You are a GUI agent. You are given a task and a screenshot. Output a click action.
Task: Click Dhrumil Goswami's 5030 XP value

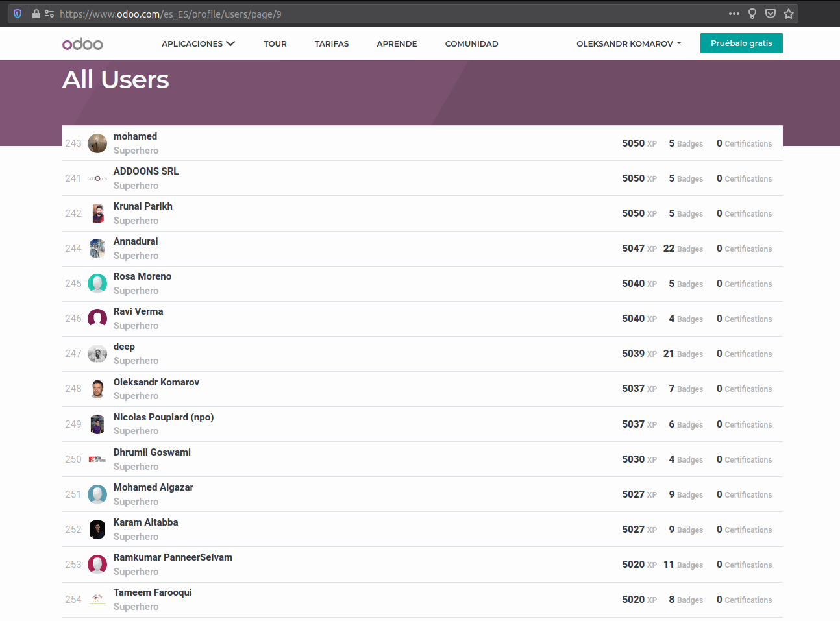tap(639, 459)
